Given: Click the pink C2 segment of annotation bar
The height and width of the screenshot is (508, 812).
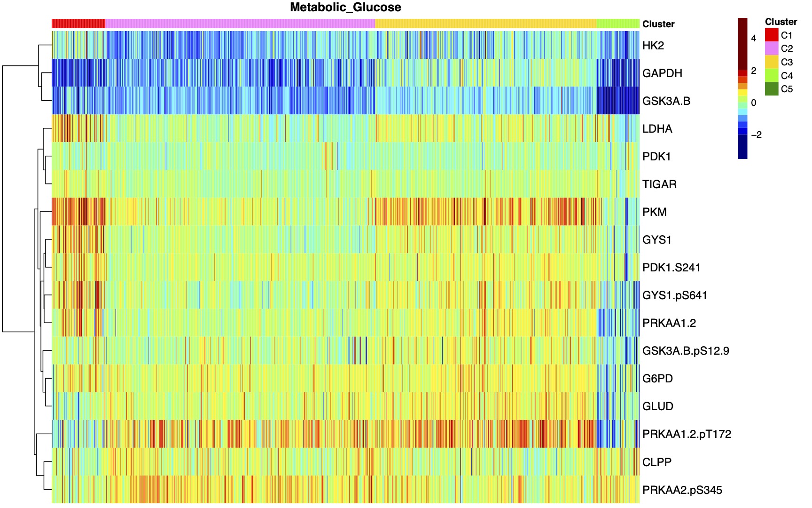Looking at the screenshot, I should point(240,24).
